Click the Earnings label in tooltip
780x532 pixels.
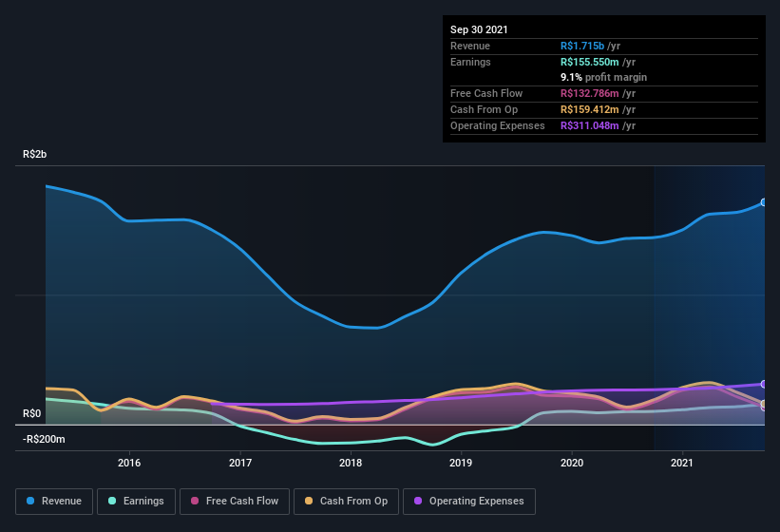click(x=470, y=62)
